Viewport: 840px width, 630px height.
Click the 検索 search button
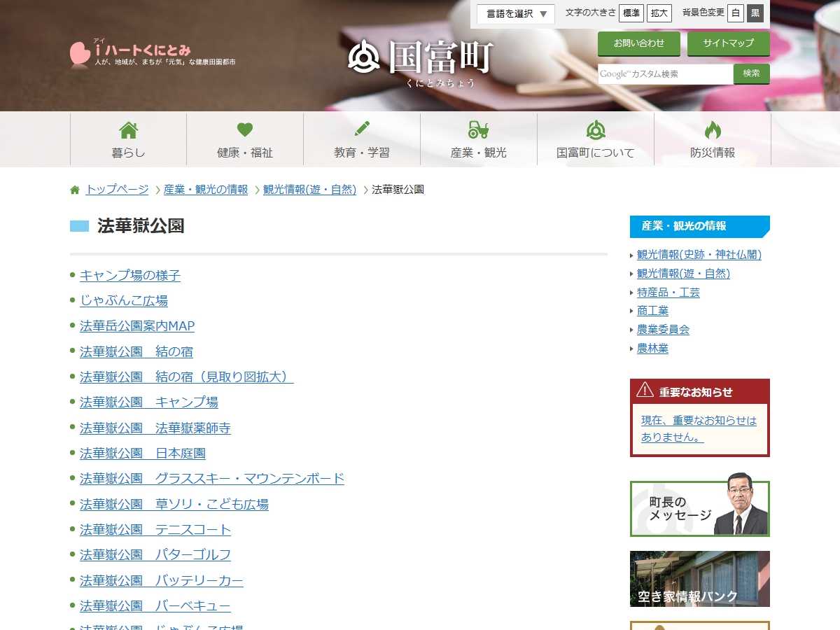[x=752, y=73]
